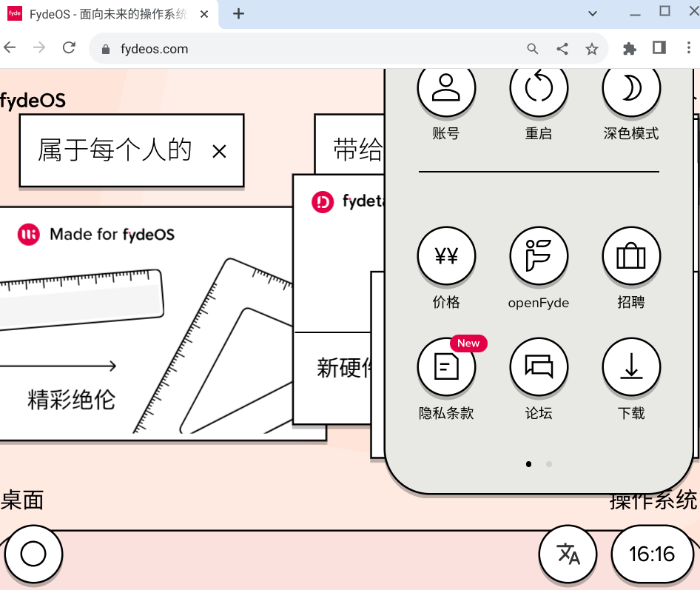Click the round launcher button on the shelf

click(x=33, y=554)
